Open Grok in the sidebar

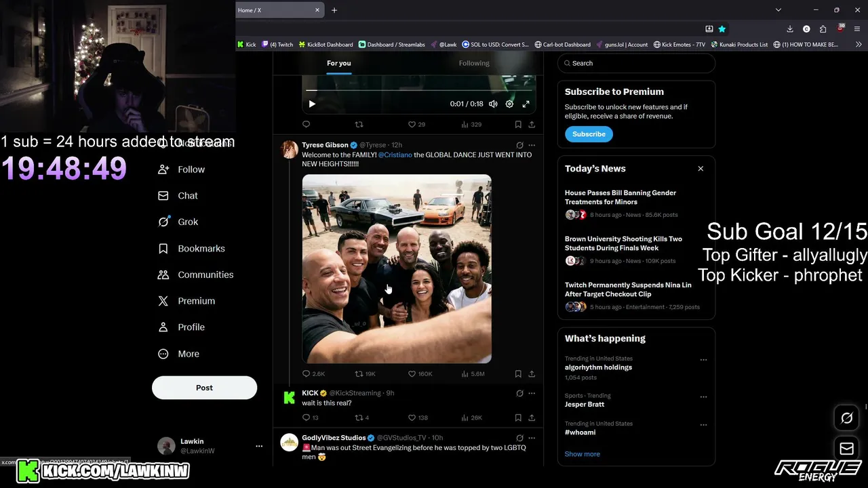pos(178,222)
